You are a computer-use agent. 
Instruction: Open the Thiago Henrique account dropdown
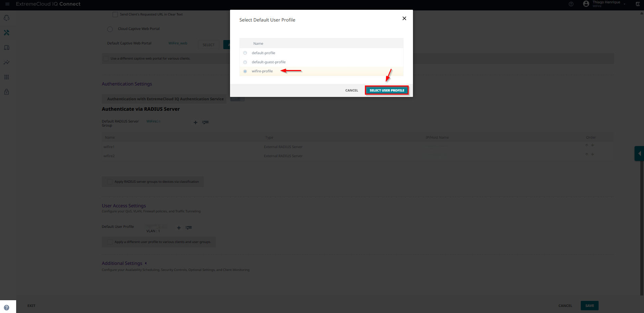[x=624, y=4]
